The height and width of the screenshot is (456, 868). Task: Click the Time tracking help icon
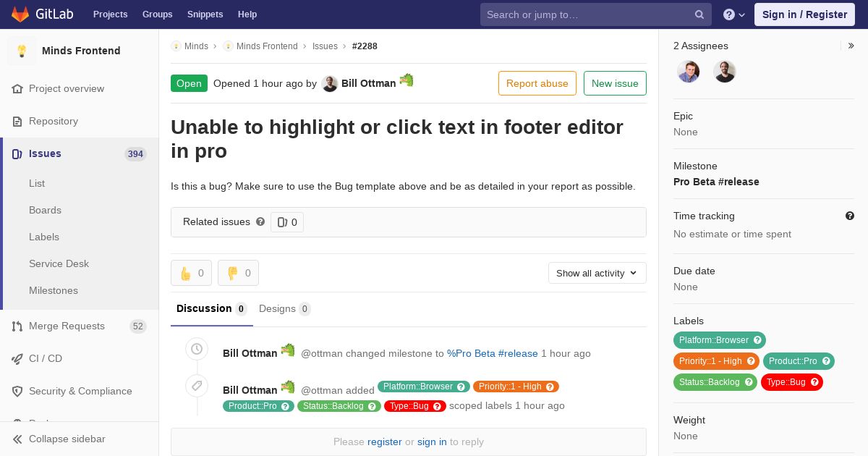(x=849, y=216)
